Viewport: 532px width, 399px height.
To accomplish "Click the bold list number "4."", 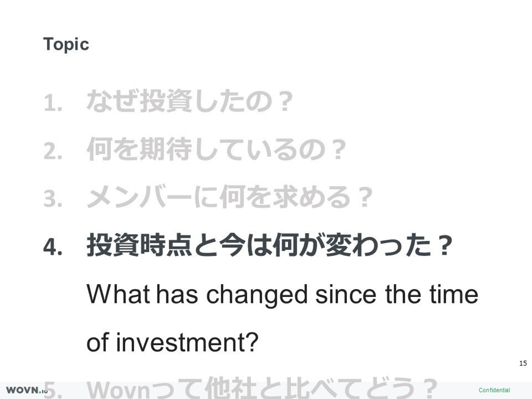I will click(x=53, y=247).
